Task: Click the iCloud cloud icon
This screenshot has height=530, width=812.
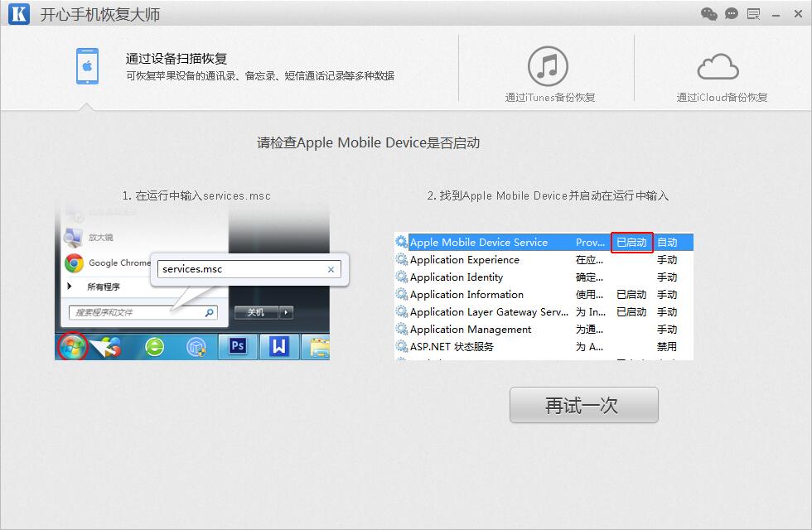Action: click(x=718, y=67)
